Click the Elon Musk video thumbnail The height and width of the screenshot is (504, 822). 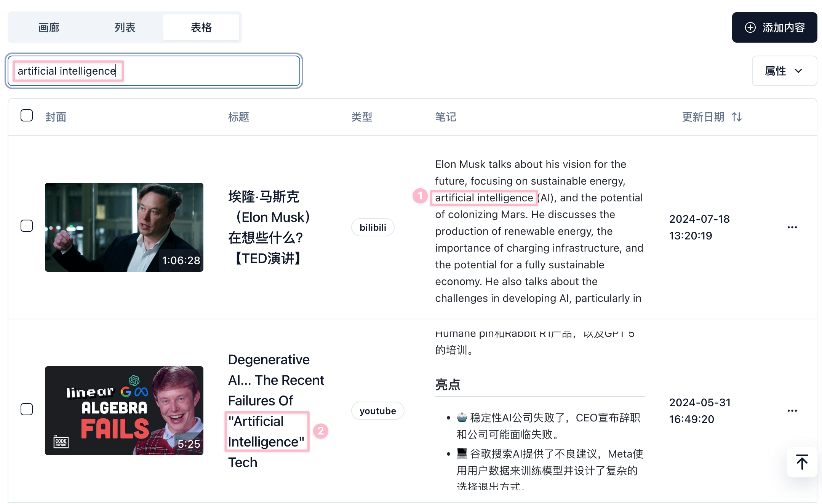(x=124, y=227)
